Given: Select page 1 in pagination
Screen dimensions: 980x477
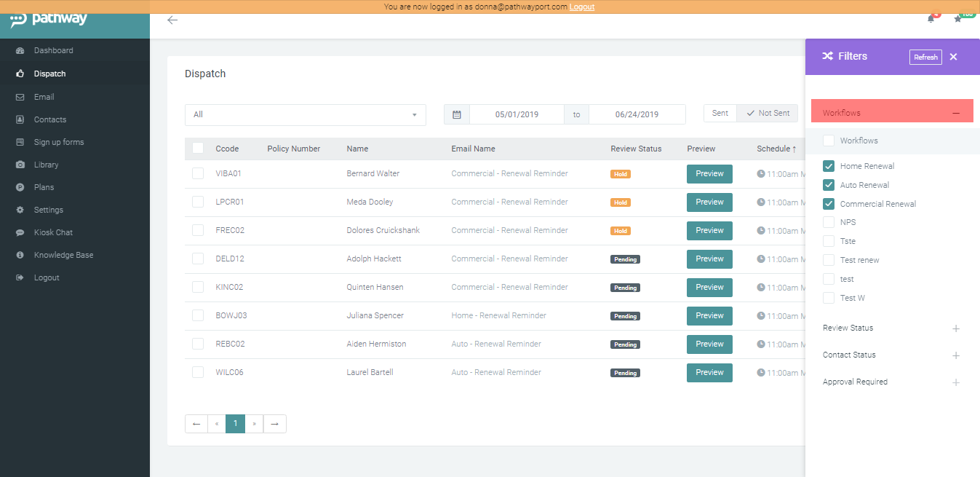Looking at the screenshot, I should click(x=235, y=423).
